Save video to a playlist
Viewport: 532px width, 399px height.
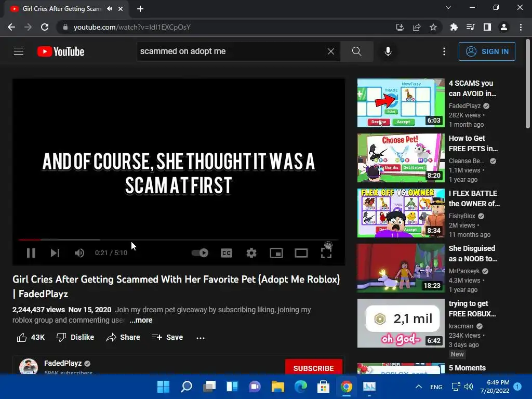pyautogui.click(x=167, y=337)
